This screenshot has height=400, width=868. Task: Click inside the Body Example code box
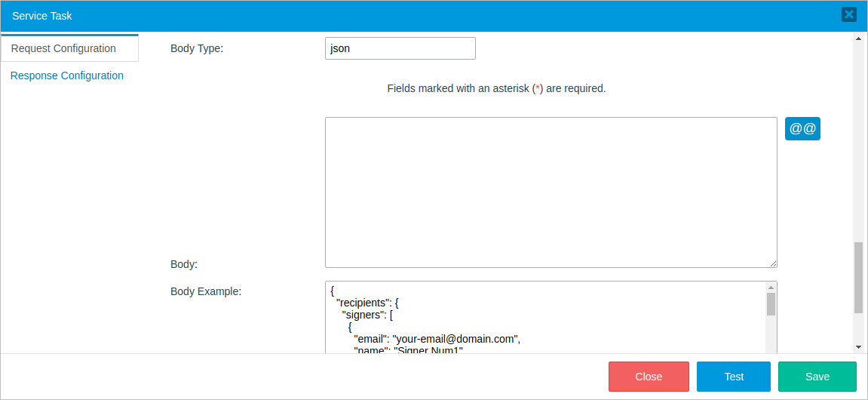click(543, 317)
